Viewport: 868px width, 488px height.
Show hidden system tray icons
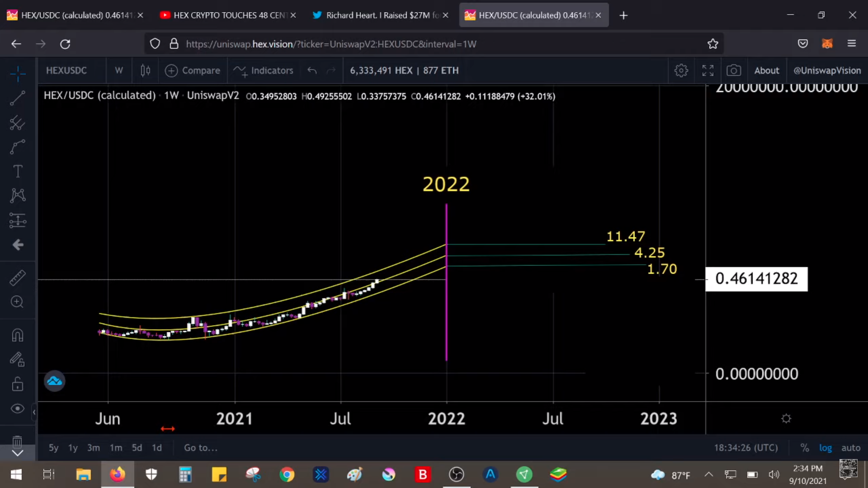tap(709, 474)
